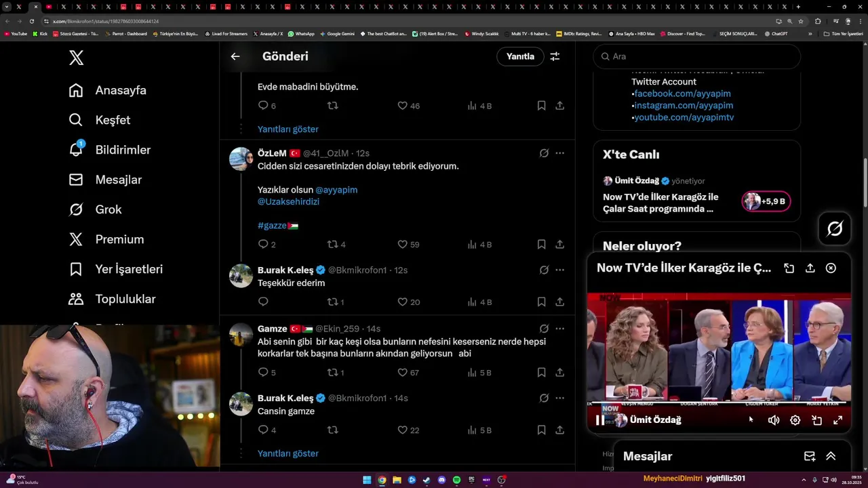
Task: Open Spotify from the Windows taskbar
Action: point(456,480)
